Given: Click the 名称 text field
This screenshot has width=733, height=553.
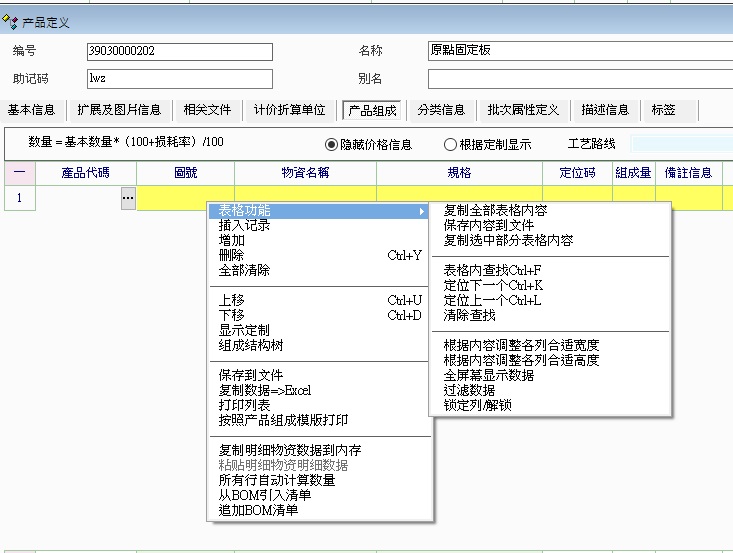Looking at the screenshot, I should (580, 51).
